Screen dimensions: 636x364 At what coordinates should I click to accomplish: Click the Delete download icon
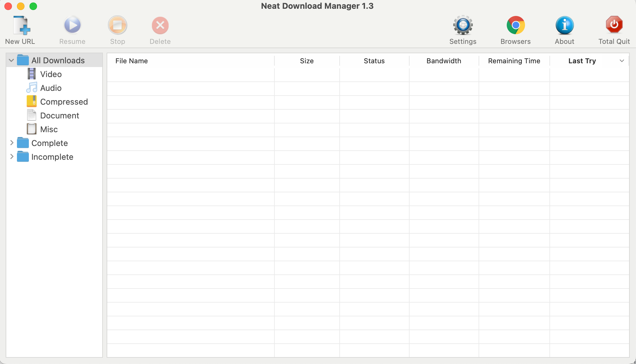click(160, 26)
